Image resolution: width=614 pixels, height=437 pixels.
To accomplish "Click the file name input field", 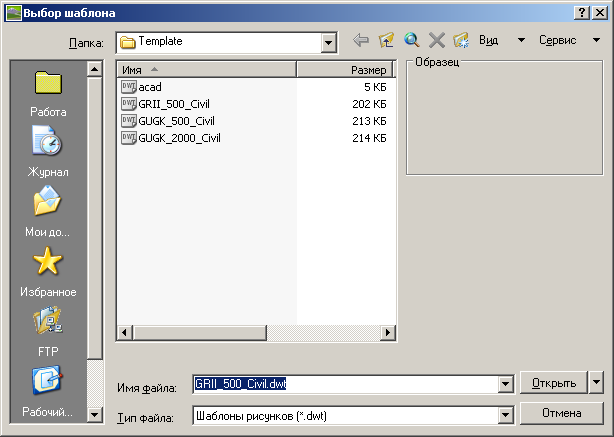I will point(345,384).
